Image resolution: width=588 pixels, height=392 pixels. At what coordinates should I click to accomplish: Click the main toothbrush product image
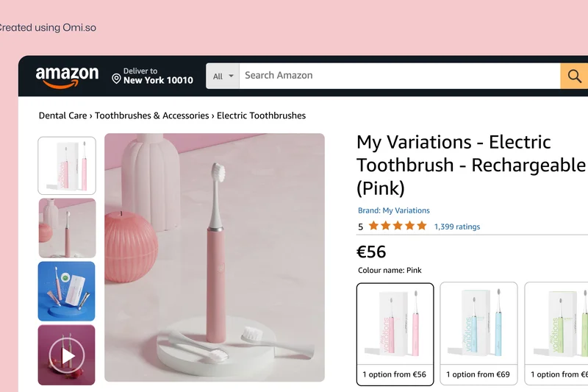coord(215,257)
